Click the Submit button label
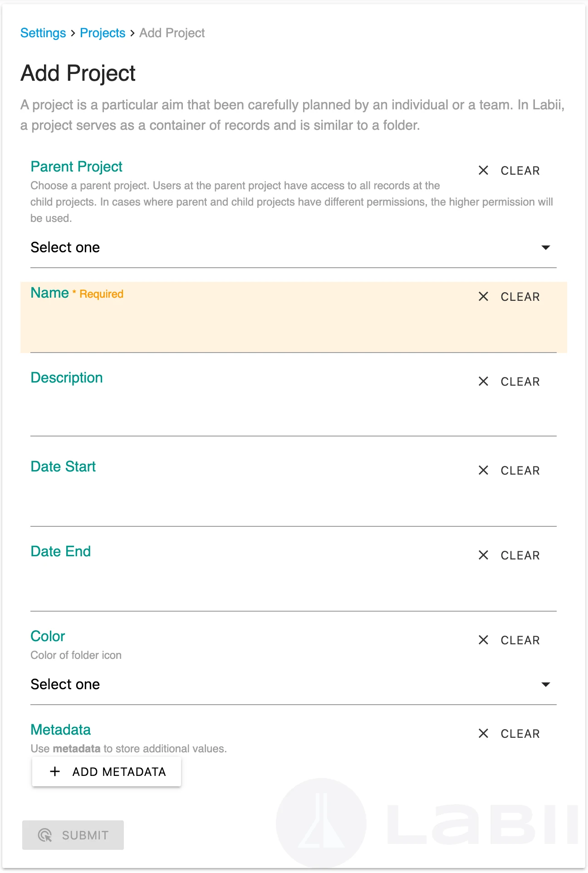 tap(85, 835)
